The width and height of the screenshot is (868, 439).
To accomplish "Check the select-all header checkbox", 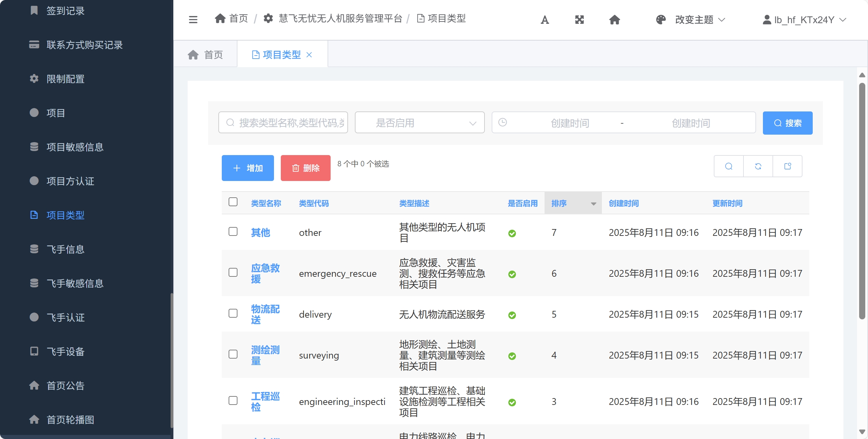I will pyautogui.click(x=233, y=202).
